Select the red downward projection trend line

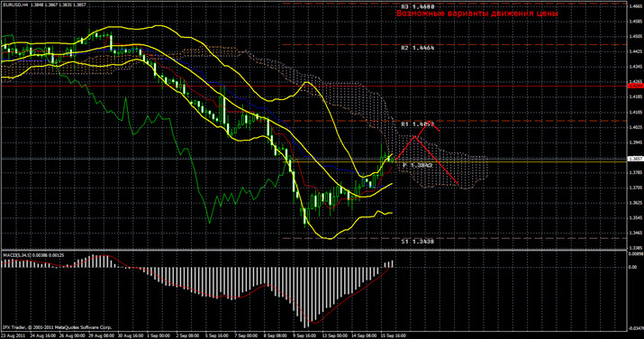coord(436,160)
